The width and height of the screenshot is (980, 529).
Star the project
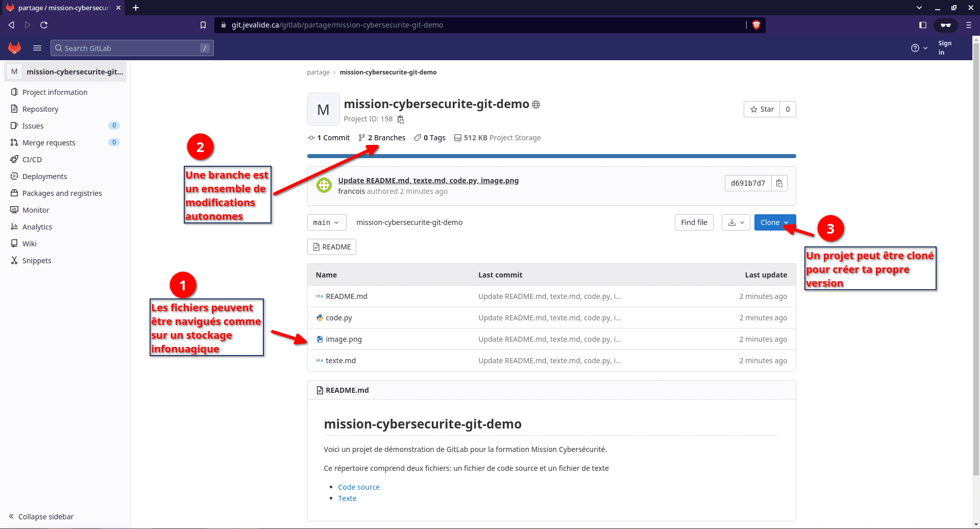click(762, 109)
